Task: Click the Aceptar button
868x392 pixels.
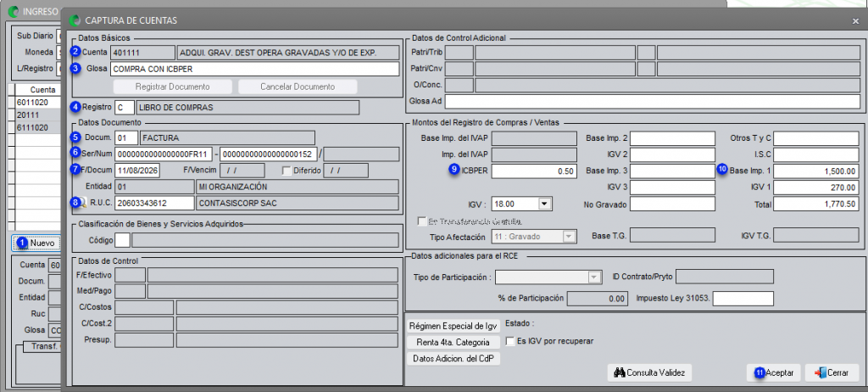Action: pyautogui.click(x=774, y=372)
